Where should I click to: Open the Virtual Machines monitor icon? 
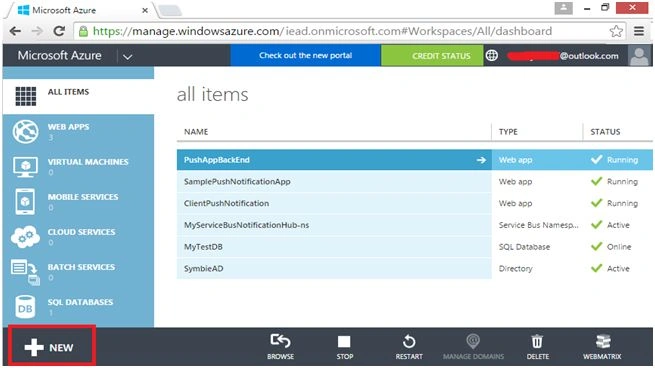point(25,167)
